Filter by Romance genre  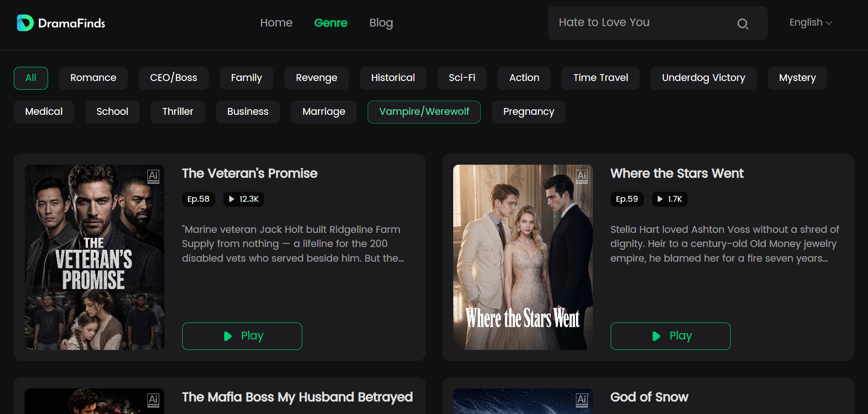pos(93,78)
